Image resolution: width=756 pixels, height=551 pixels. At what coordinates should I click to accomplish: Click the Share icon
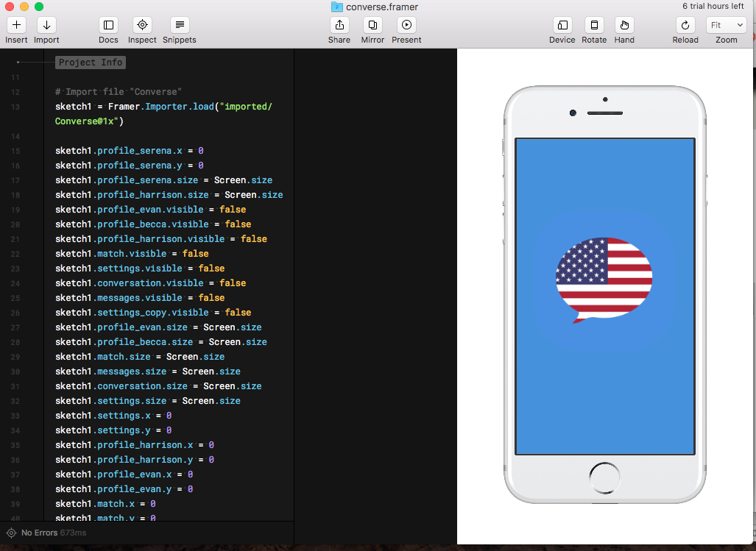[x=339, y=24]
